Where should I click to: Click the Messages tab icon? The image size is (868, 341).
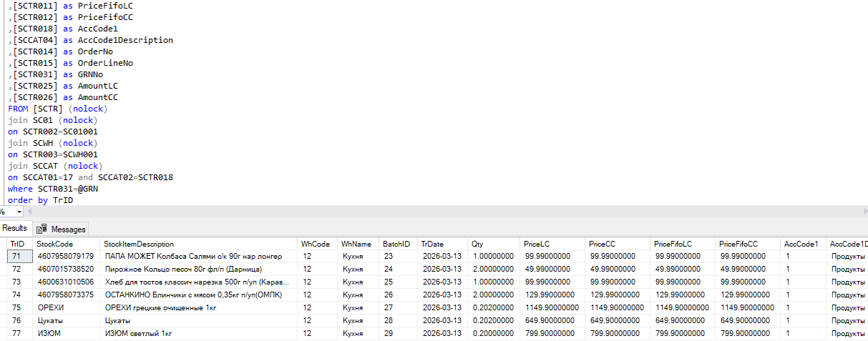point(42,229)
